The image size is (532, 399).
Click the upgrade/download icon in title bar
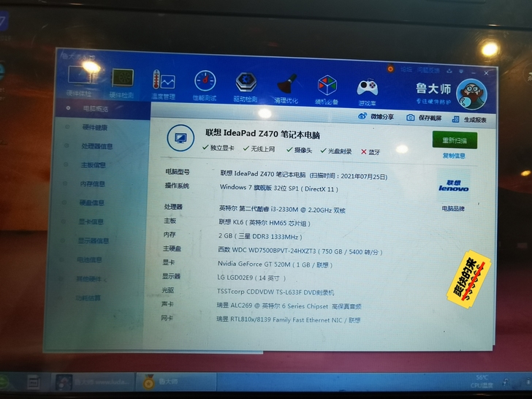tap(449, 71)
